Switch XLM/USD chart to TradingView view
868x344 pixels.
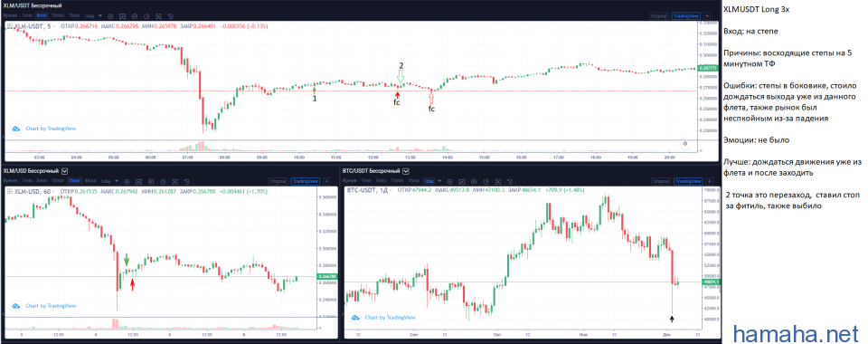pyautogui.click(x=306, y=181)
